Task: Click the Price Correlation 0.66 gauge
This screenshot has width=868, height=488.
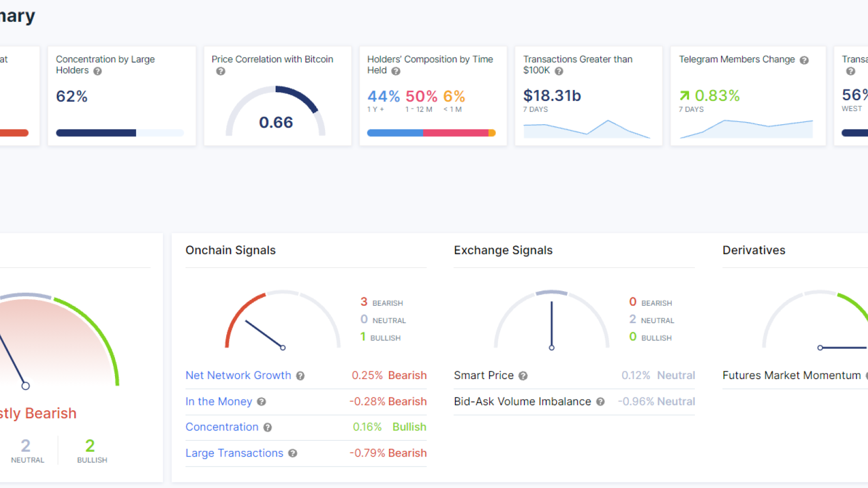Action: 276,111
